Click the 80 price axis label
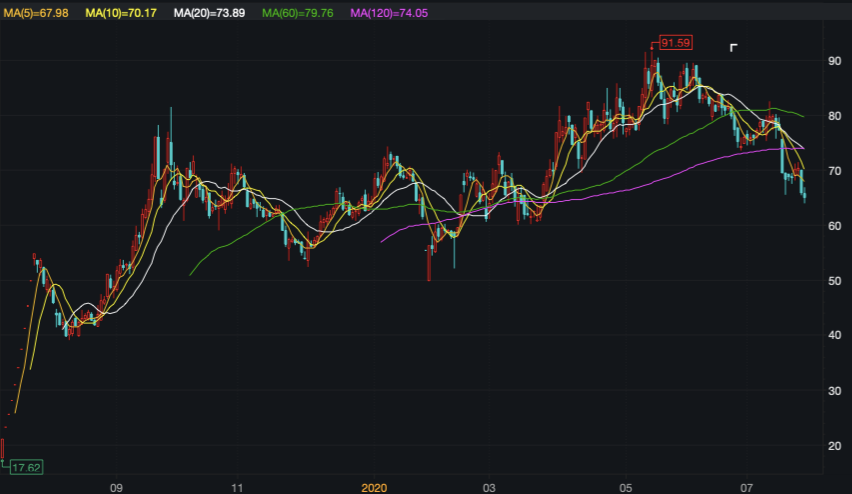Screen dimensions: 852x494 [x=835, y=116]
